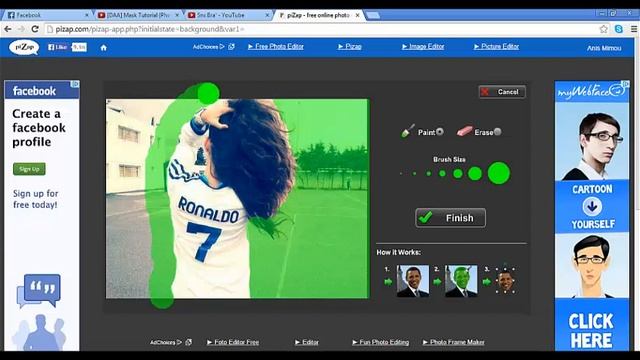Image resolution: width=640 pixels, height=360 pixels.
Task: Click the Anis Mimou user name
Action: (x=604, y=48)
